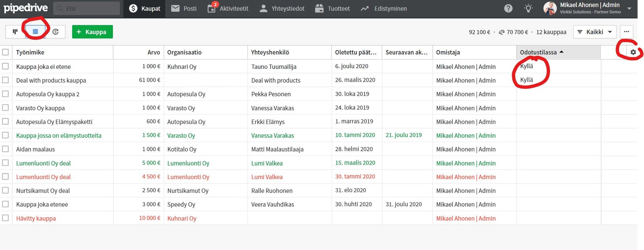
Task: Open help question mark icon
Action: [508, 8]
